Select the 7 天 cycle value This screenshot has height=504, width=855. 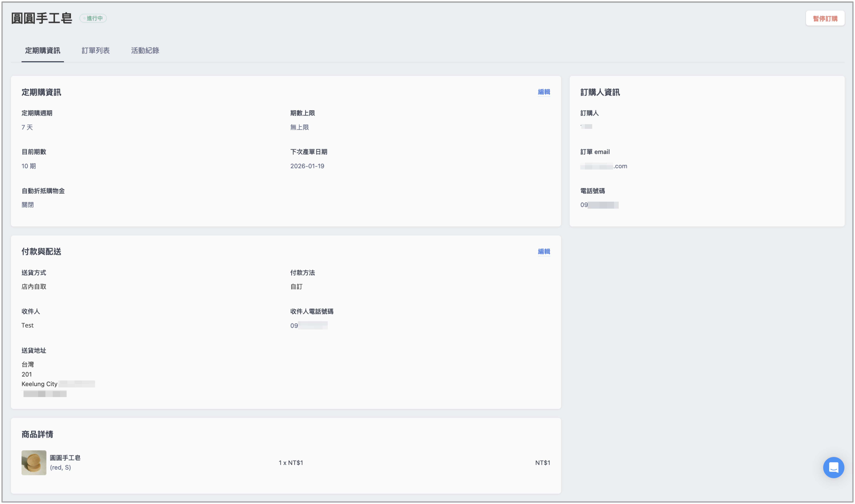pos(27,127)
